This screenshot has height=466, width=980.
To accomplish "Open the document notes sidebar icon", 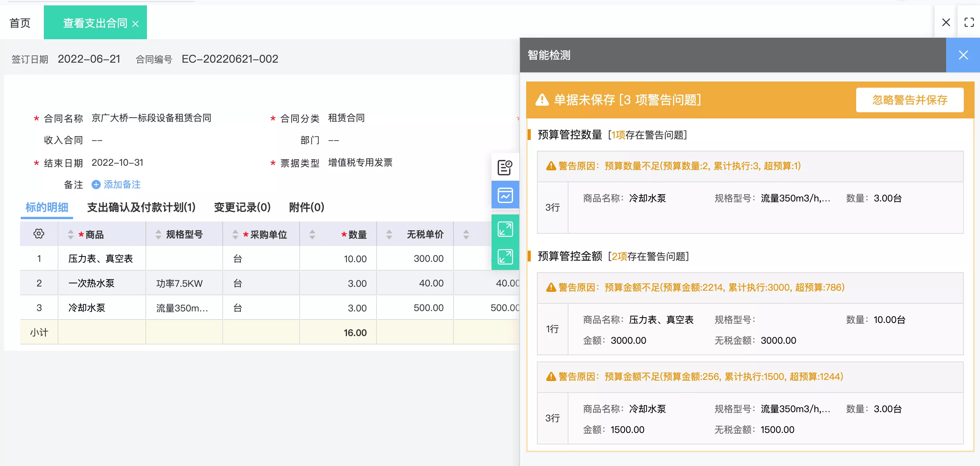I will pos(505,168).
